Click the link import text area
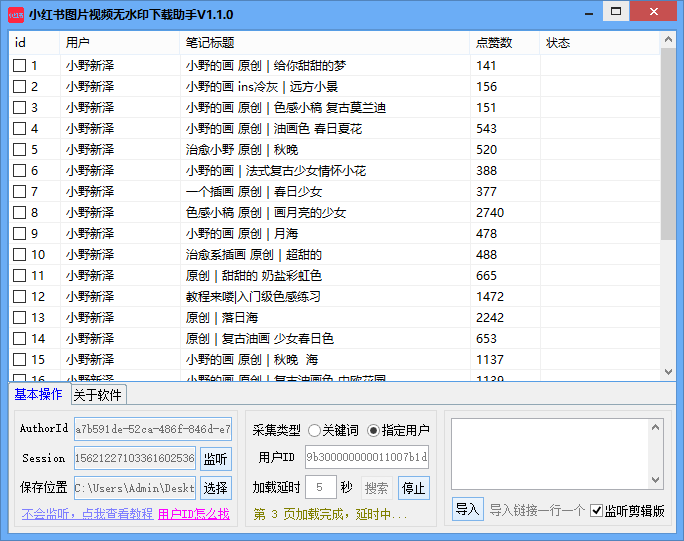Screen dimensions: 684x541 (x=551, y=454)
